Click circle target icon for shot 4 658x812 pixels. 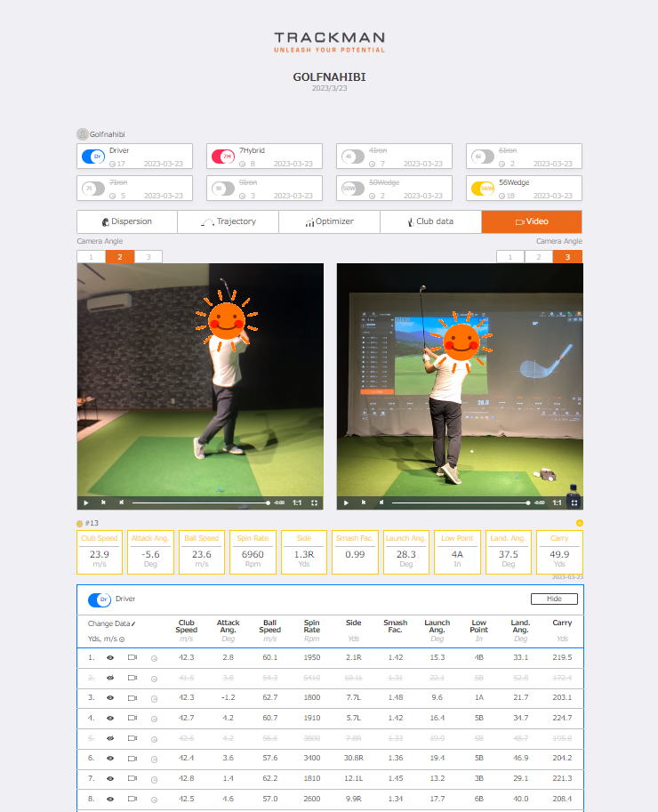[x=155, y=720]
